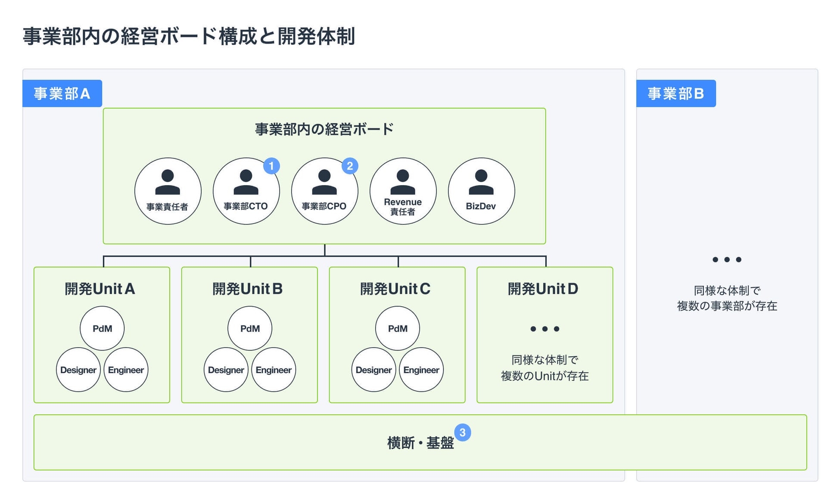Click the blue number 2 badge
Image resolution: width=840 pixels, height=504 pixels.
point(350,166)
